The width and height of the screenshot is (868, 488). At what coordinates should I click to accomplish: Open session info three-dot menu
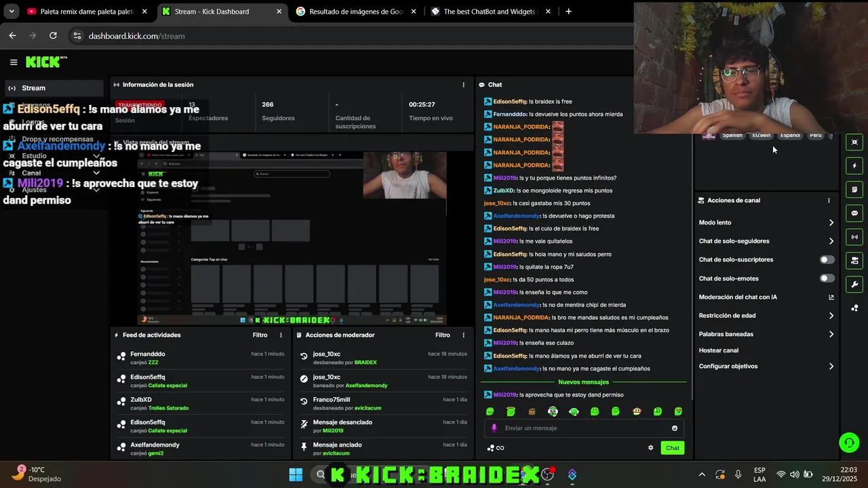tap(464, 85)
